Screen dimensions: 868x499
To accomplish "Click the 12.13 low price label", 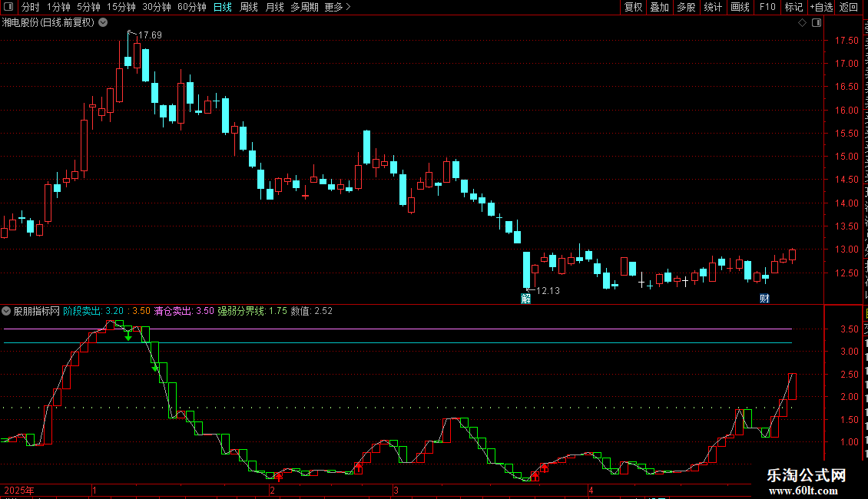I will point(548,291).
